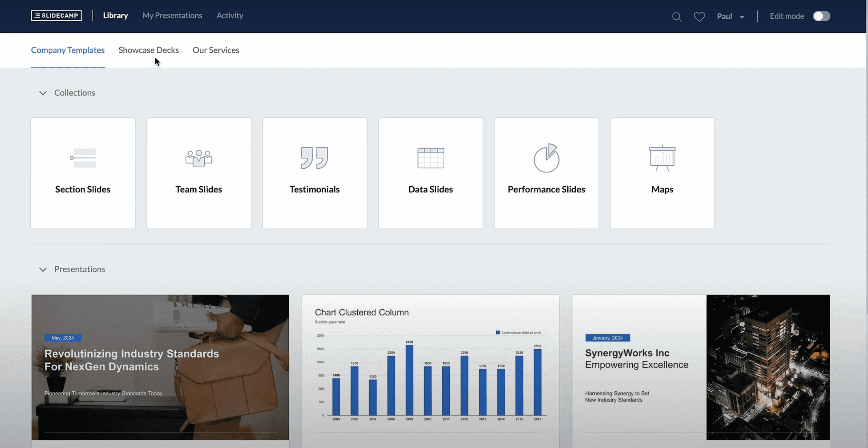Open Chart Clustered Column presentation thumbnail
Viewport: 868px width, 448px height.
430,367
